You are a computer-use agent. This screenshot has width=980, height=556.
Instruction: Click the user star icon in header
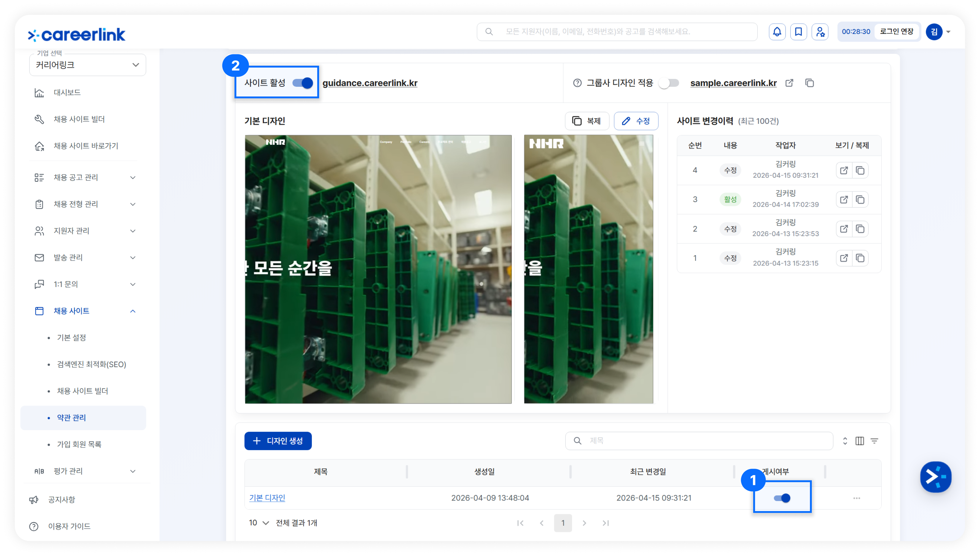[x=820, y=32]
